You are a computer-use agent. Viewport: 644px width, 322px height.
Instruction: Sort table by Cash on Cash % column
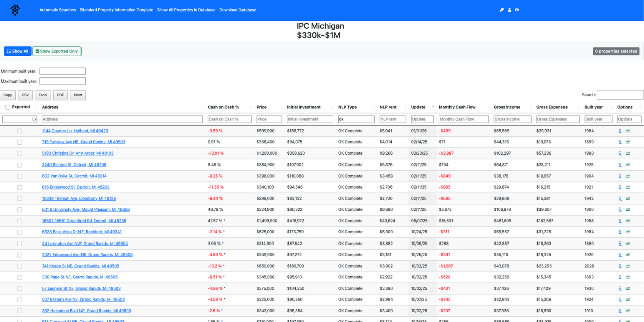[x=224, y=107]
